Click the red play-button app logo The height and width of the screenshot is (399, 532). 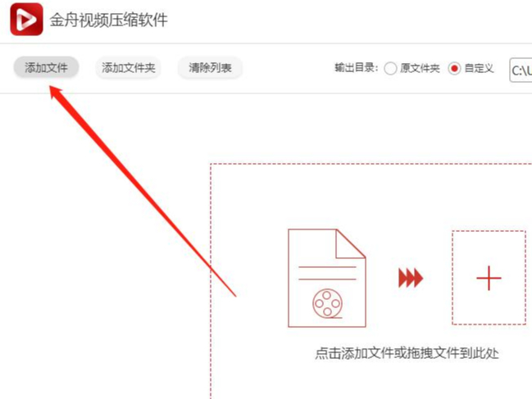pos(26,20)
